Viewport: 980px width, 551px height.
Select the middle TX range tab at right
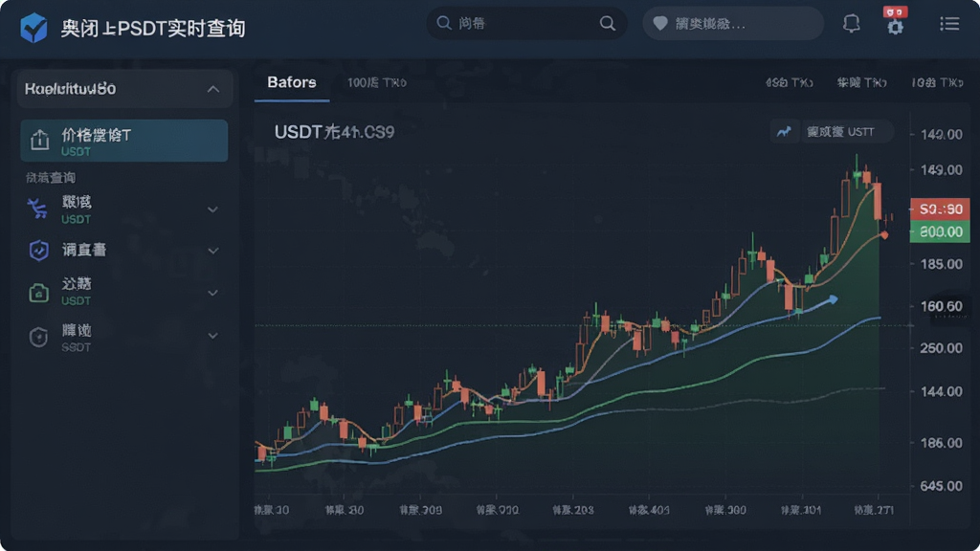click(x=862, y=82)
